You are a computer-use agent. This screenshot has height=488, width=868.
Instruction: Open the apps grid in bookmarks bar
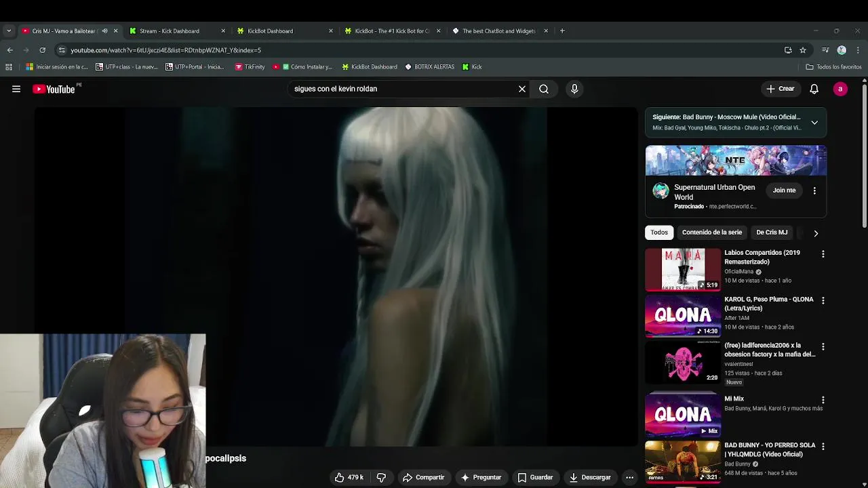(x=9, y=66)
